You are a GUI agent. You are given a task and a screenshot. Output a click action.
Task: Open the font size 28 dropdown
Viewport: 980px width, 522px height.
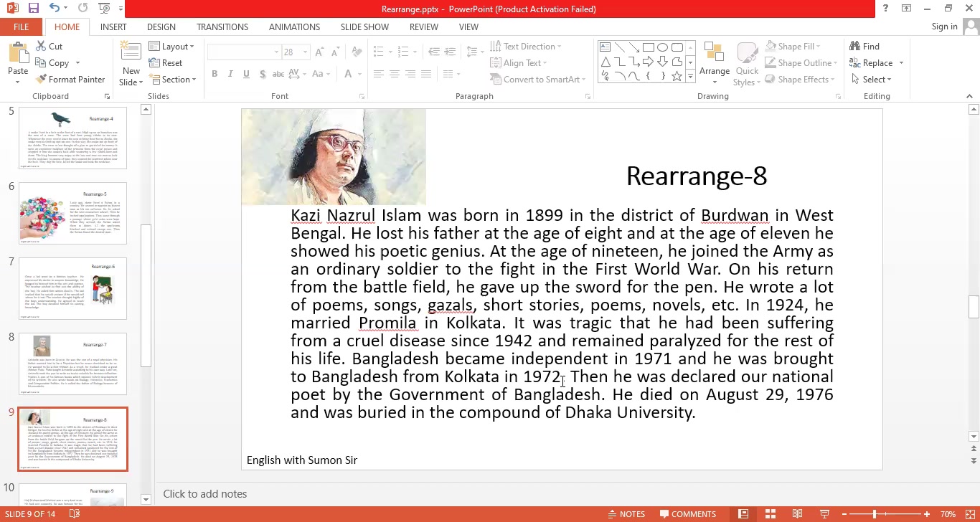pyautogui.click(x=306, y=52)
